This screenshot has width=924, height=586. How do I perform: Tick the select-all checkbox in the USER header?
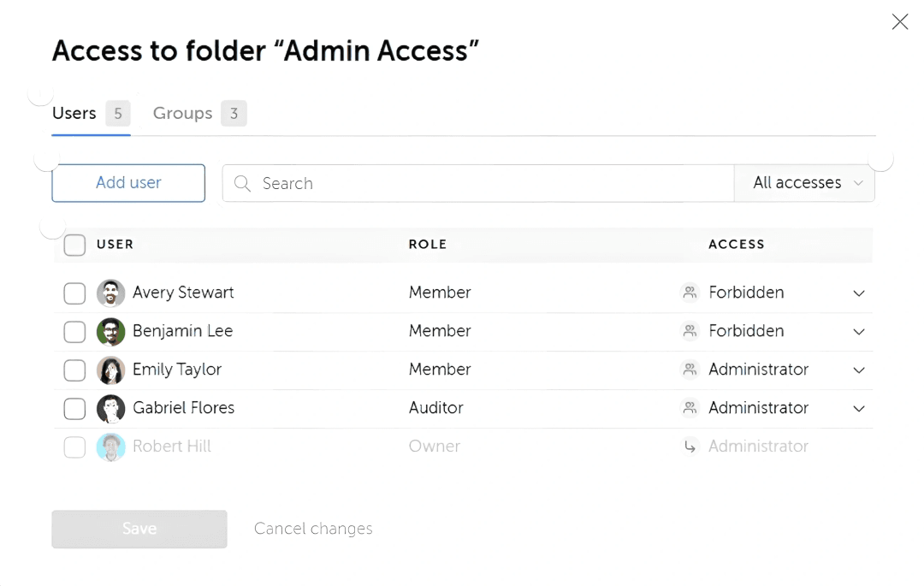74,245
